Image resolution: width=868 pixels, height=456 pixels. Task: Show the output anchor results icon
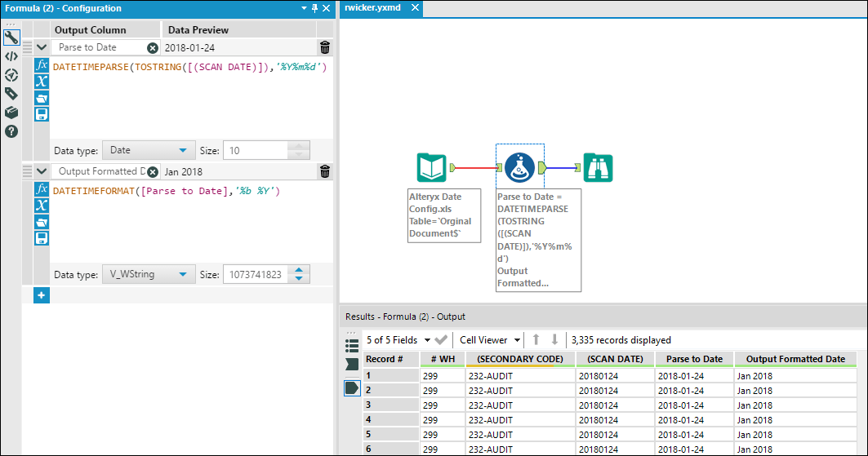[x=351, y=388]
